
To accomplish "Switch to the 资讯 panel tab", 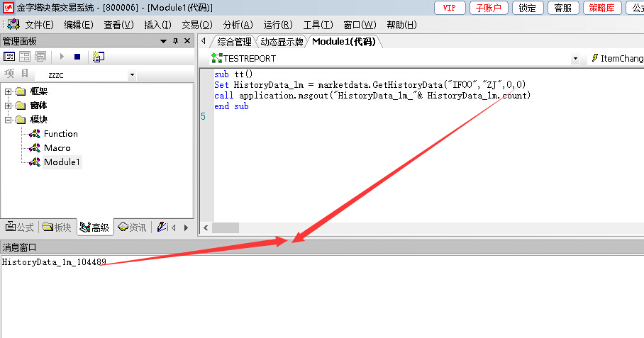I will click(x=132, y=227).
